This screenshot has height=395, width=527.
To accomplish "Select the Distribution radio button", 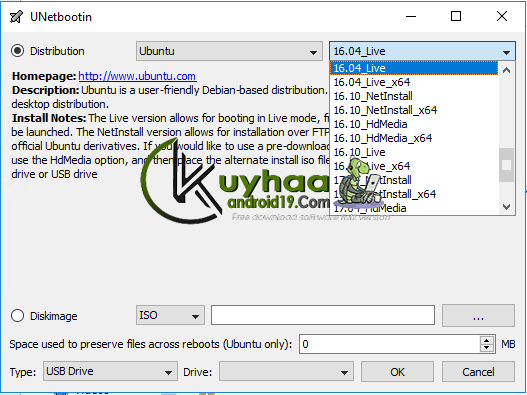I will [17, 51].
